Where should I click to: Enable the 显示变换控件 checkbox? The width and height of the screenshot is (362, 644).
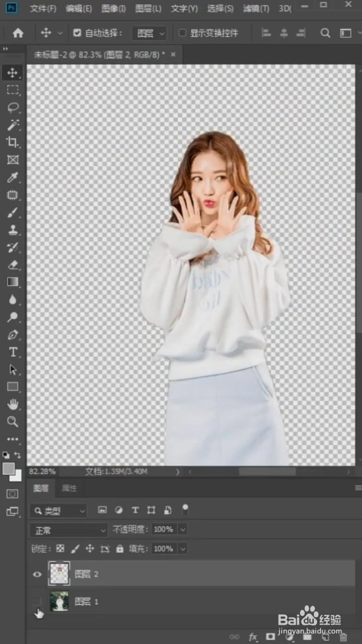coord(183,33)
